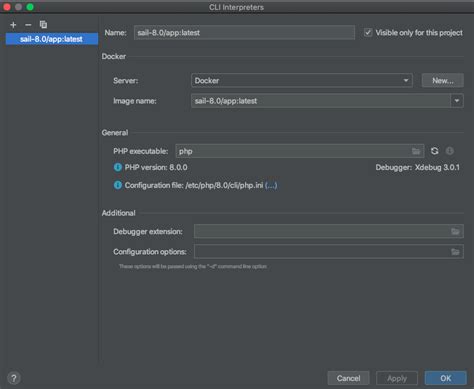Show phpinfo with the info icon
The image size is (474, 389).
(450, 151)
